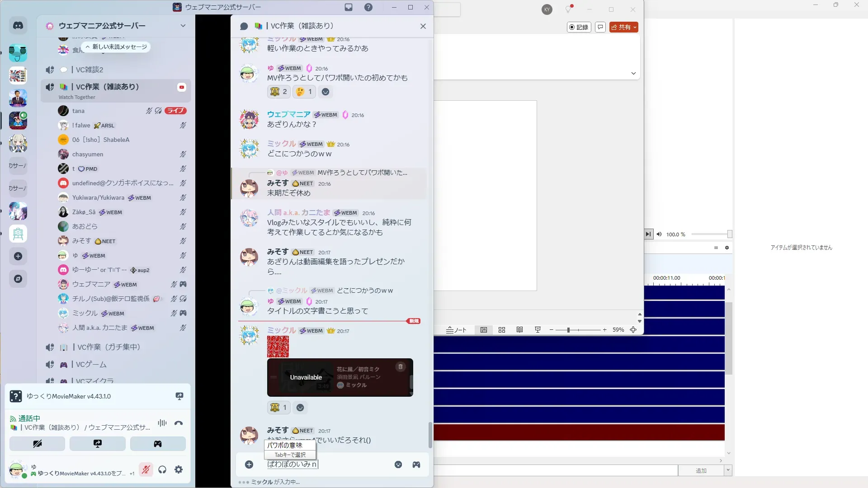
Task: Open Discord direct messages home icon
Action: tap(18, 26)
